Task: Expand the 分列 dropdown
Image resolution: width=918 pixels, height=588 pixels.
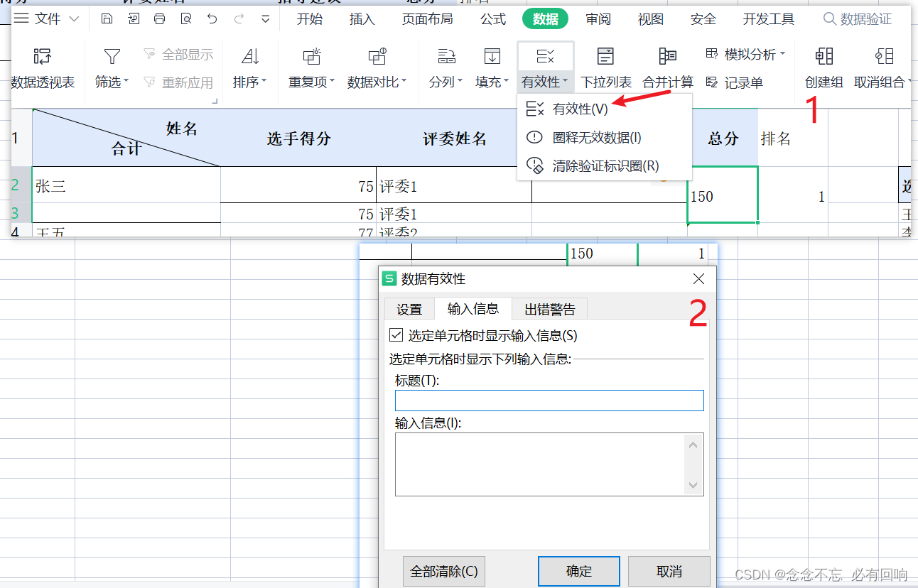Action: click(460, 82)
